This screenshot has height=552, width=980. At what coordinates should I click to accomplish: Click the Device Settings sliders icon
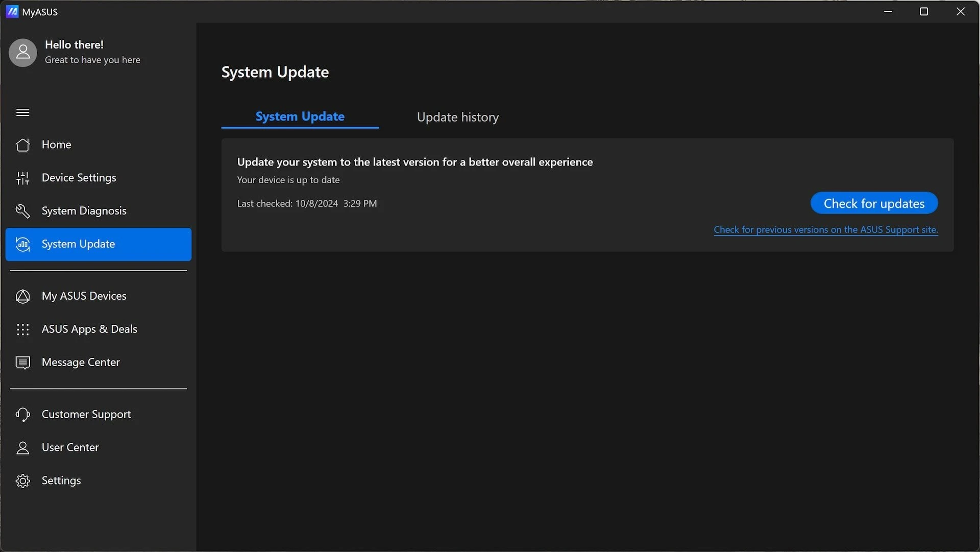[x=23, y=178]
